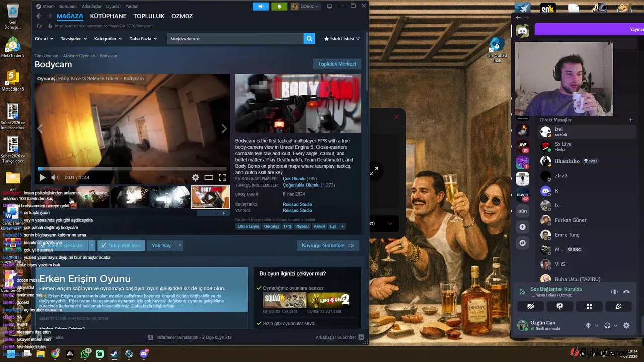
Task: Play the Bodycam trailer video
Action: pos(42,177)
